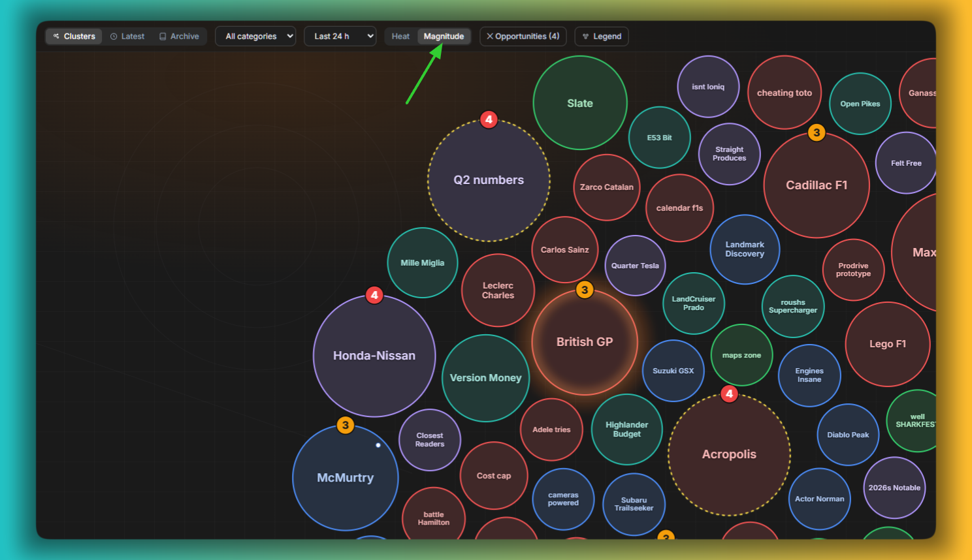
Task: Click the Straight Produces bubble
Action: [730, 154]
